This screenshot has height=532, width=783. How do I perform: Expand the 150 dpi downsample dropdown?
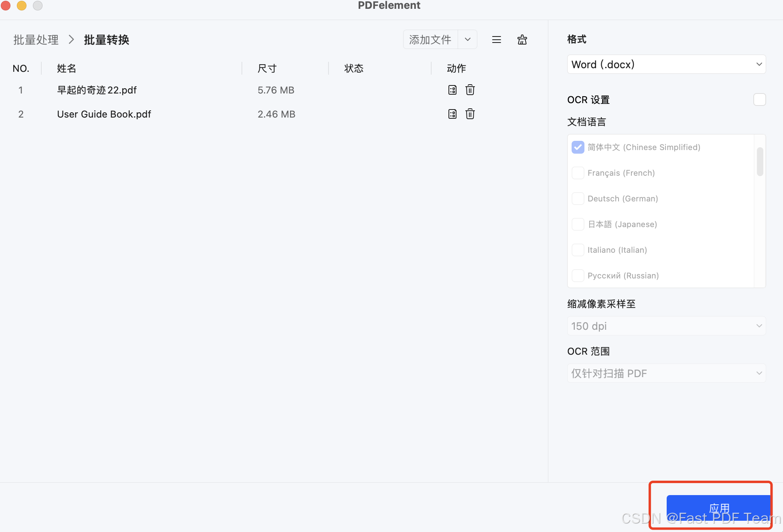666,326
